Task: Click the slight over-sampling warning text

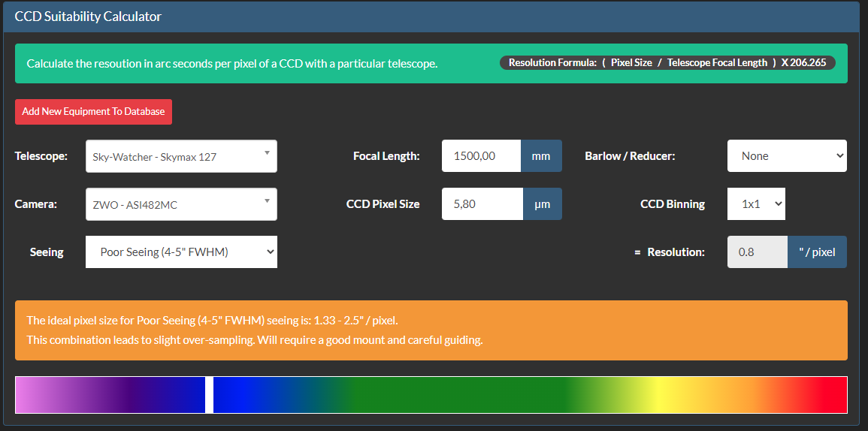Action: (x=255, y=339)
